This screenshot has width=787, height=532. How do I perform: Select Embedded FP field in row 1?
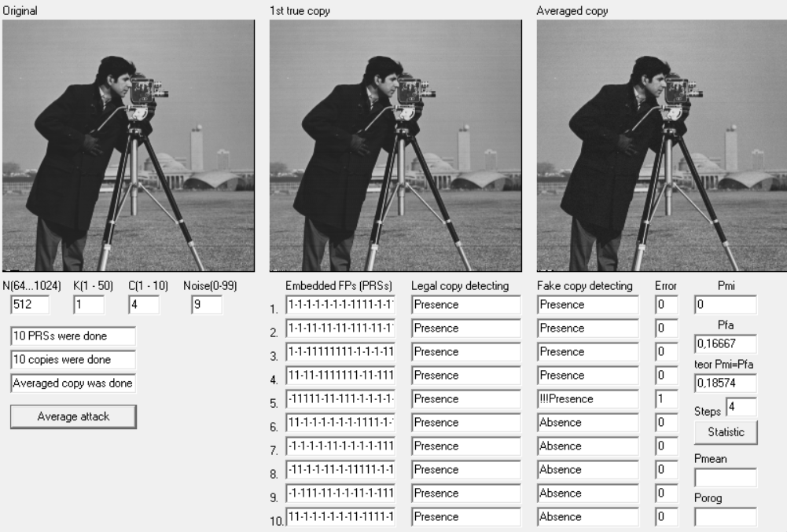click(x=340, y=305)
